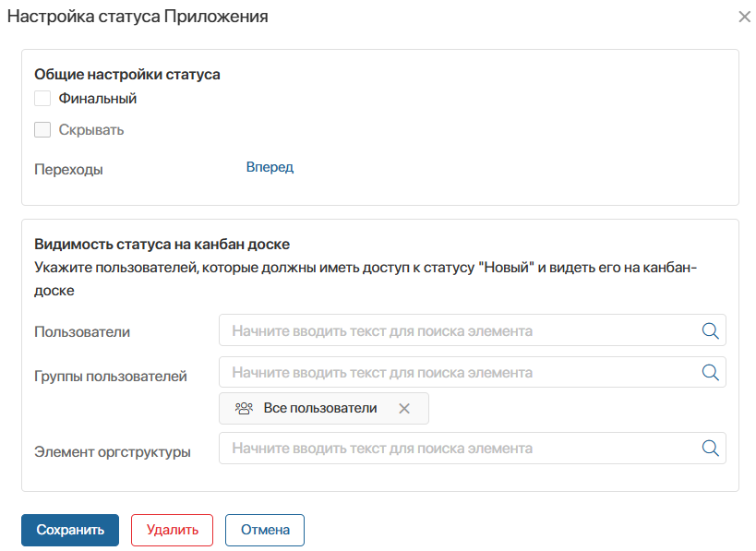Click search icon in Пользователи field
The height and width of the screenshot is (551, 756).
coord(710,330)
